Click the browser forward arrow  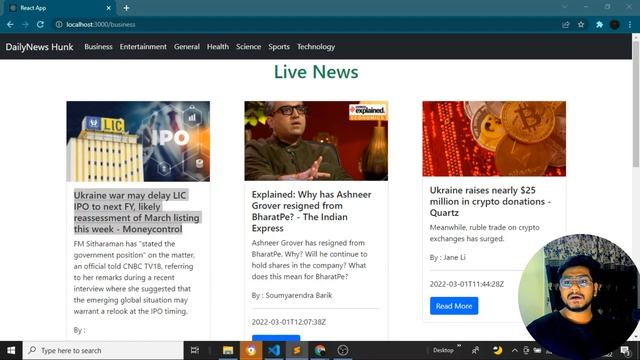tap(25, 24)
